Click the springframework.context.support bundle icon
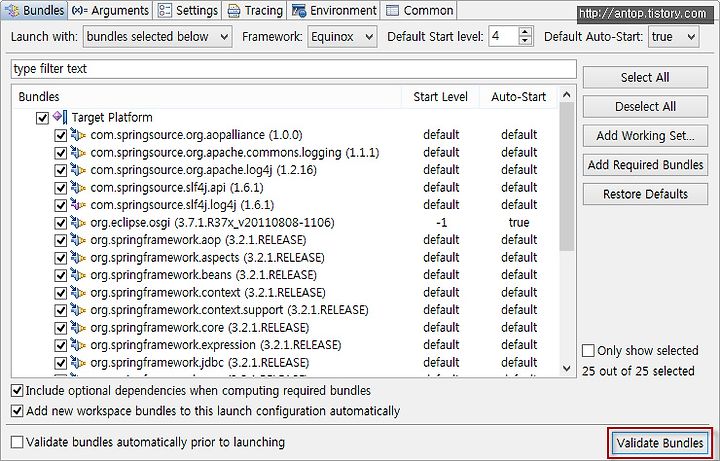This screenshot has width=720, height=461. (78, 310)
